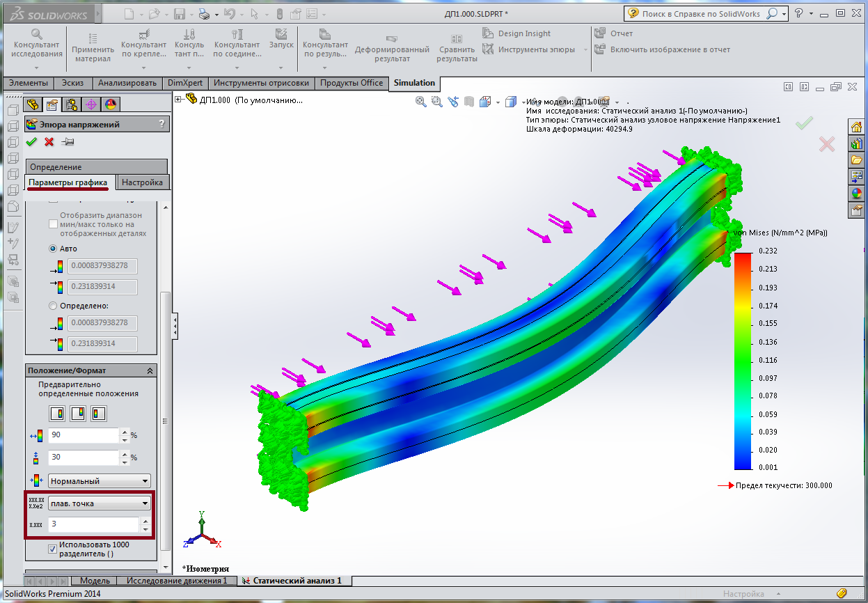
Task: Click Zoom to Fit magnifier in viewport
Action: (x=420, y=102)
